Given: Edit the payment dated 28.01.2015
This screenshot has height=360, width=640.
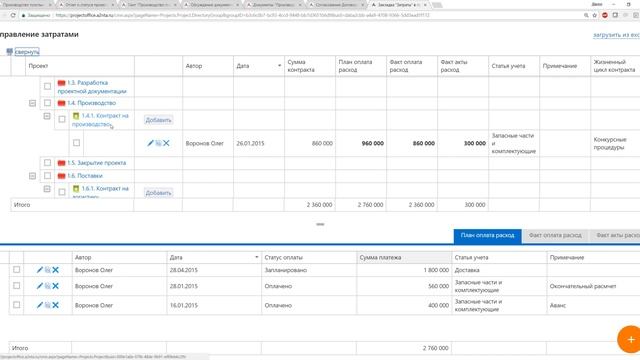Looking at the screenshot, I should tap(40, 286).
